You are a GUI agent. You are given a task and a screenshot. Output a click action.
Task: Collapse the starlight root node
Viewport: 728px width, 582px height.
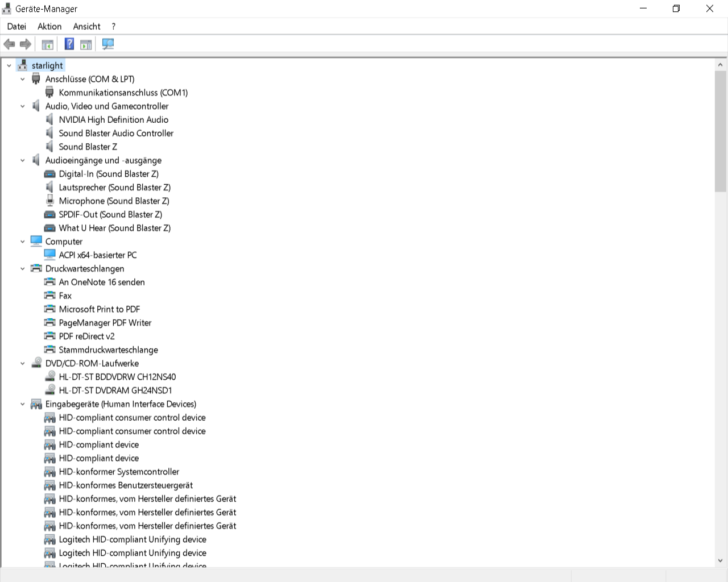point(9,65)
